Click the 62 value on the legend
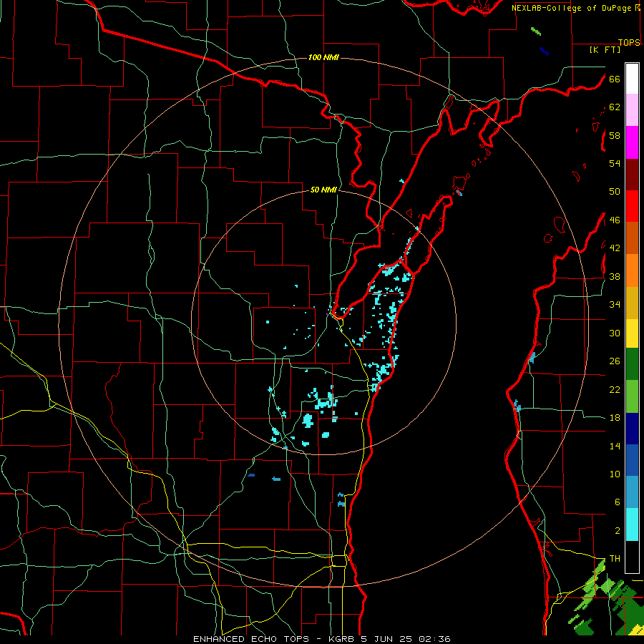The image size is (644, 644). [615, 107]
